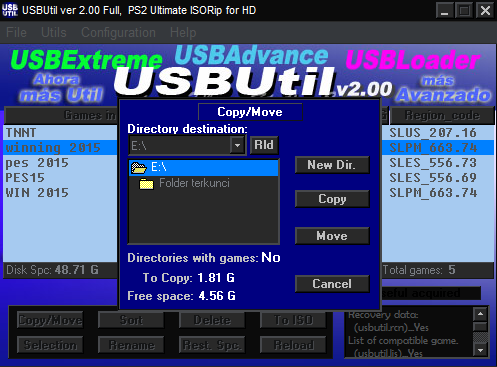
Task: Select the E:\ root in directory tree
Action: [x=204, y=168]
